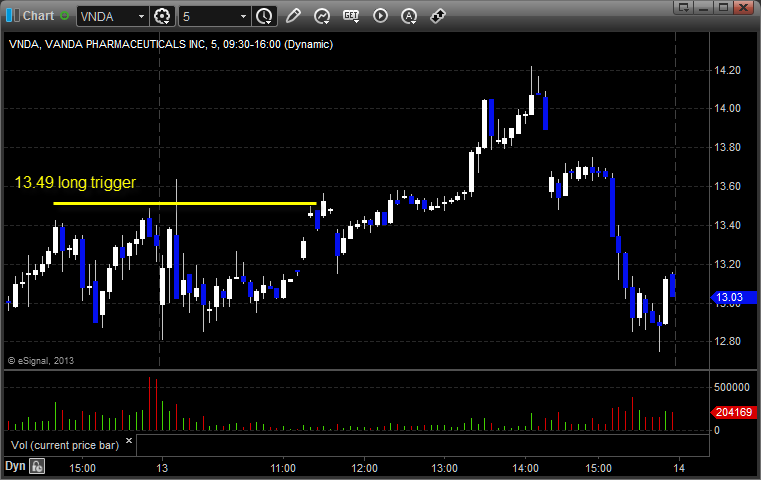This screenshot has height=480, width=761.
Task: Open the GET tools menu
Action: pyautogui.click(x=351, y=16)
